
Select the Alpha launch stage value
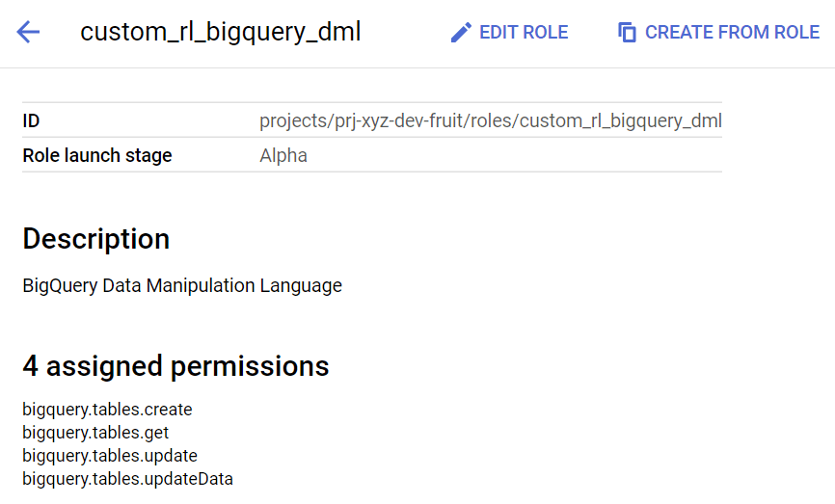[x=283, y=155]
